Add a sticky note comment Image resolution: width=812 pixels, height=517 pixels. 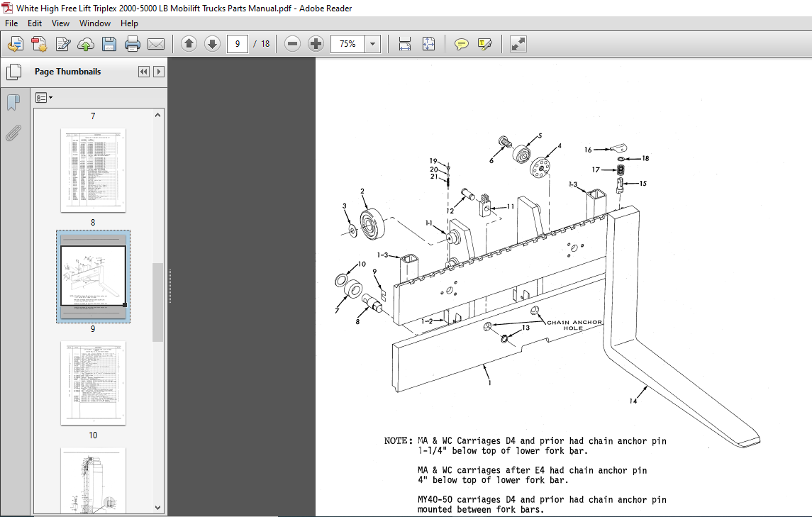click(x=462, y=44)
